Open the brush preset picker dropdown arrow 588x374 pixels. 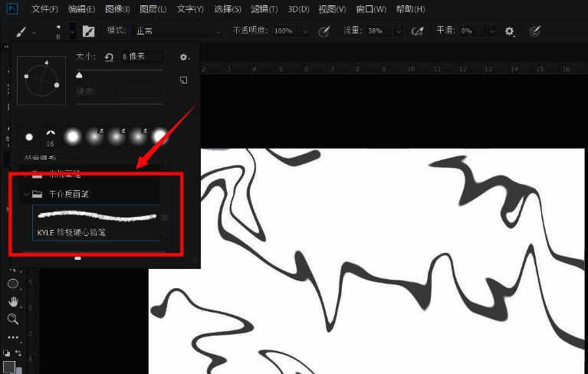(72, 31)
